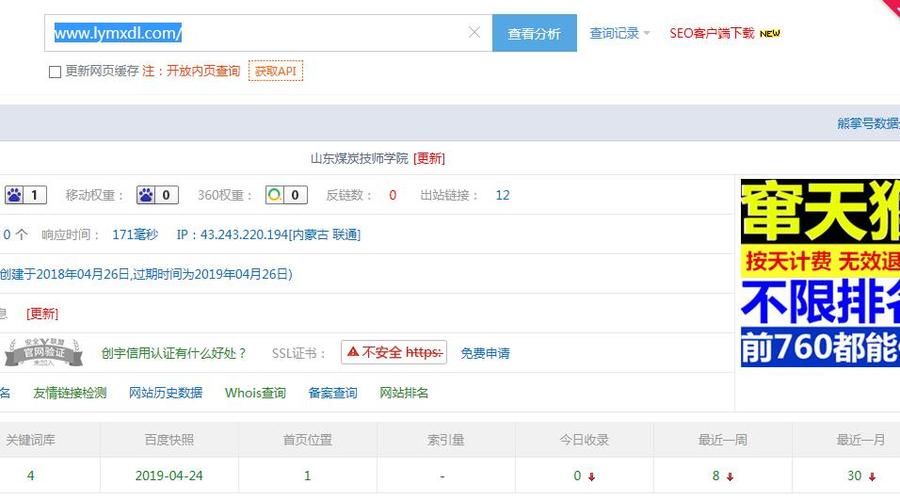Click the 360 weight circle badge
Image resolution: width=900 pixels, height=500 pixels.
[286, 195]
